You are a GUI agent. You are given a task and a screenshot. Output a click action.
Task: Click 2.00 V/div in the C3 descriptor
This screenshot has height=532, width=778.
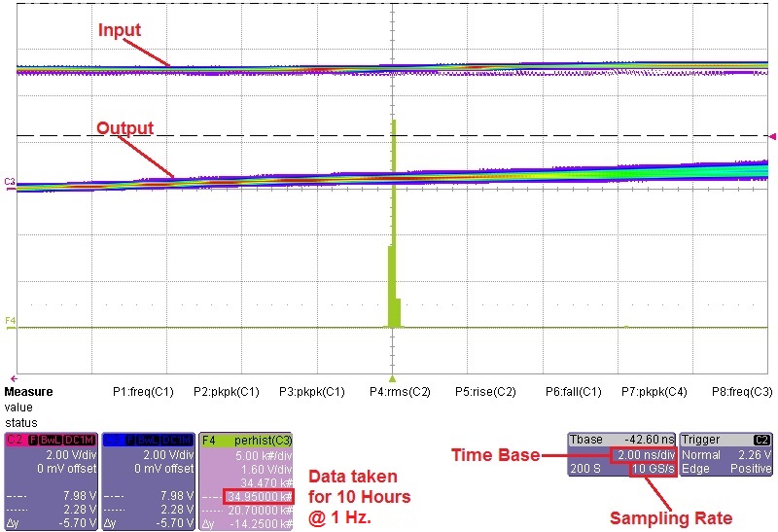168,454
